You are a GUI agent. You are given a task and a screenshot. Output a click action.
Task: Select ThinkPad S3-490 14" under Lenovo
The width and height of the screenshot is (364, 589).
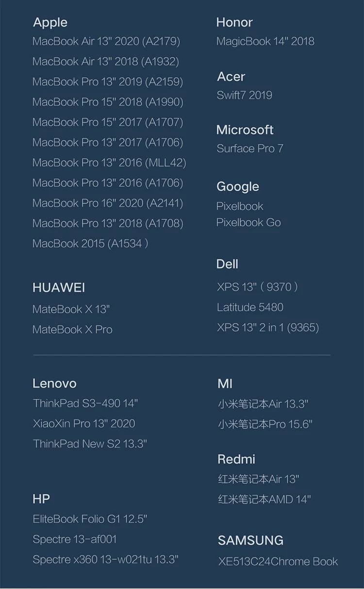pyautogui.click(x=85, y=403)
